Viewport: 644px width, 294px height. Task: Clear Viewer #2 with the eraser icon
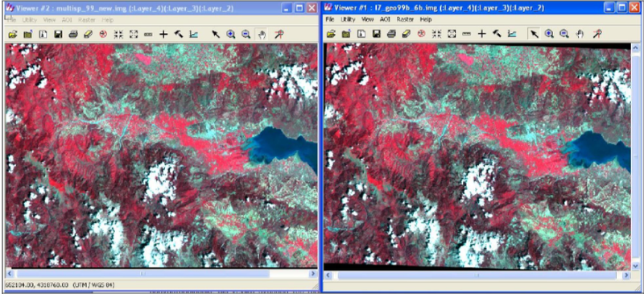[88, 35]
